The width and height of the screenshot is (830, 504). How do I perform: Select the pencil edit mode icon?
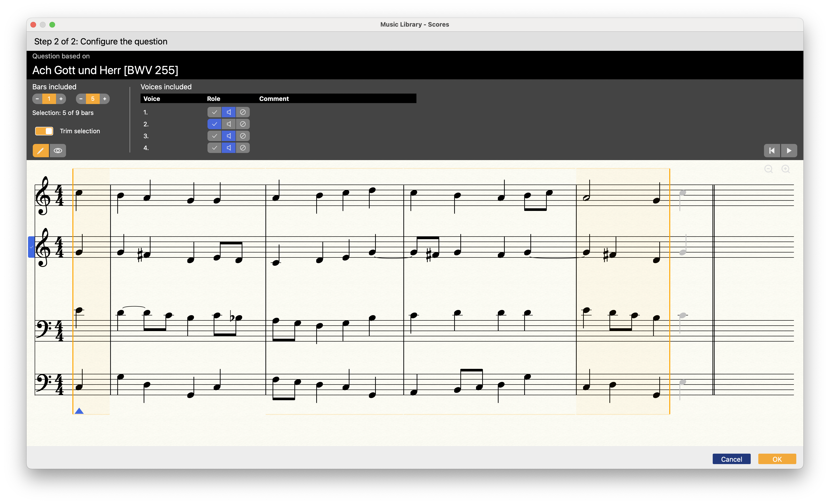40,151
